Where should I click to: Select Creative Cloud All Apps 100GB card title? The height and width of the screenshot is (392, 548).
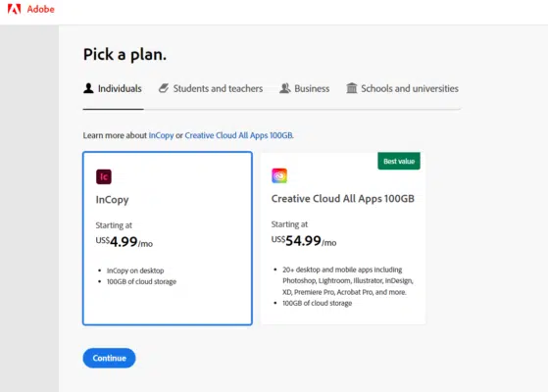point(343,198)
